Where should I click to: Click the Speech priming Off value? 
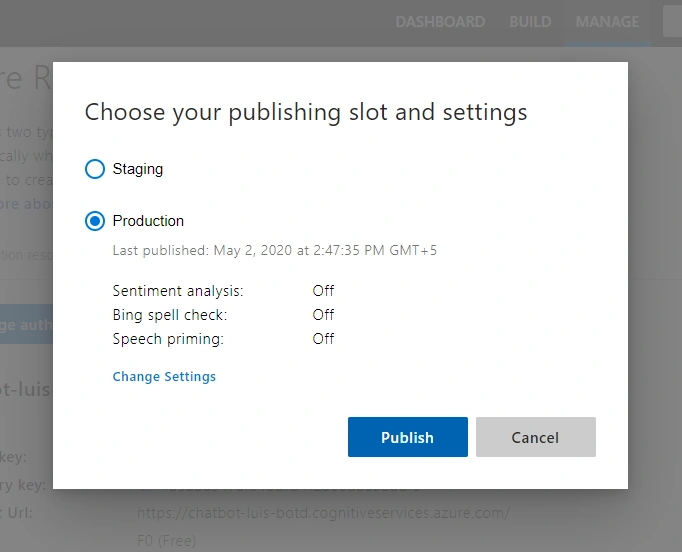coord(323,338)
